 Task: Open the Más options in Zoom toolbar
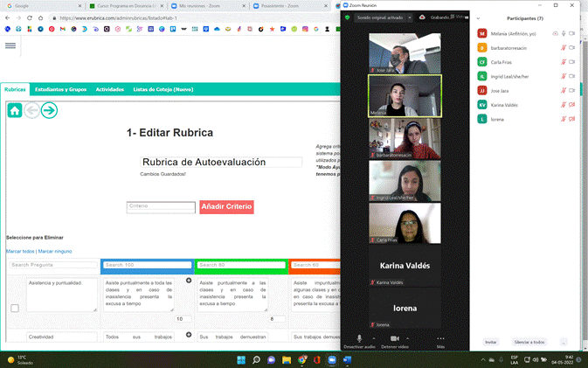[440, 338]
